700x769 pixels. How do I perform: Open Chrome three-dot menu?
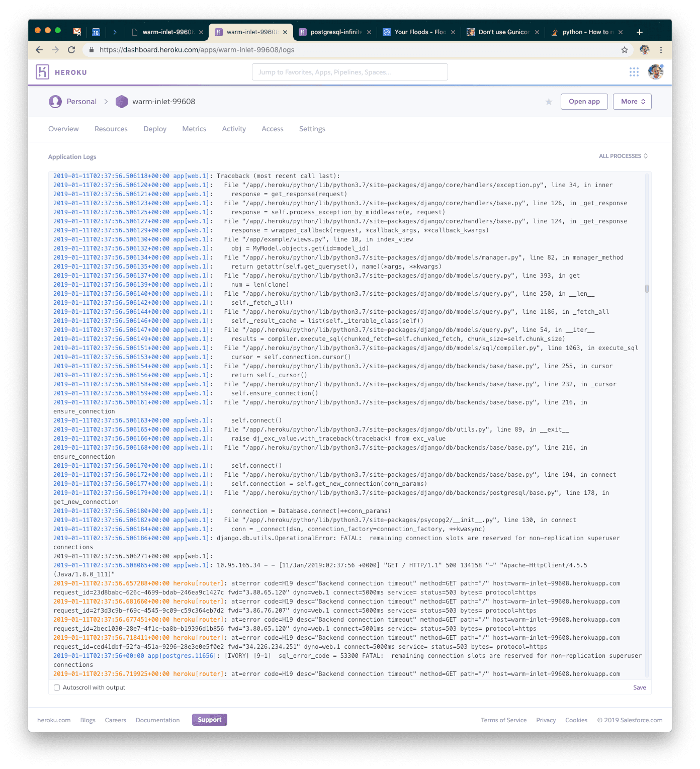(661, 50)
